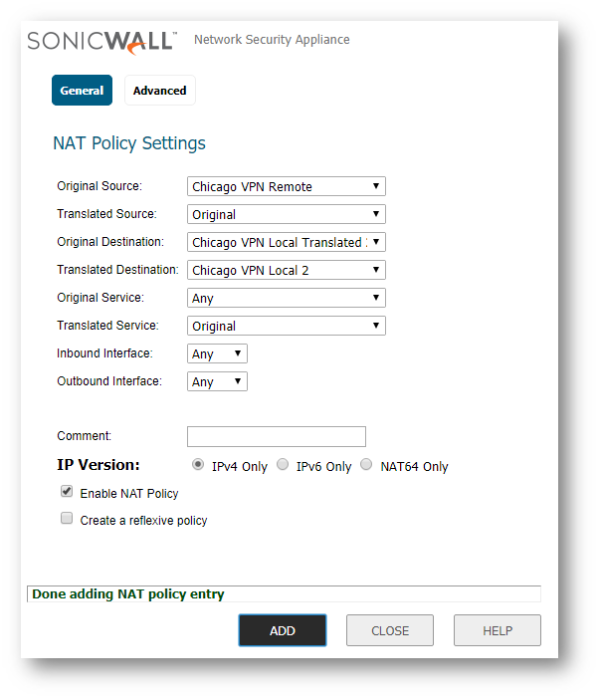600x700 pixels.
Task: Expand the Translated Destination dropdown
Action: [x=286, y=270]
